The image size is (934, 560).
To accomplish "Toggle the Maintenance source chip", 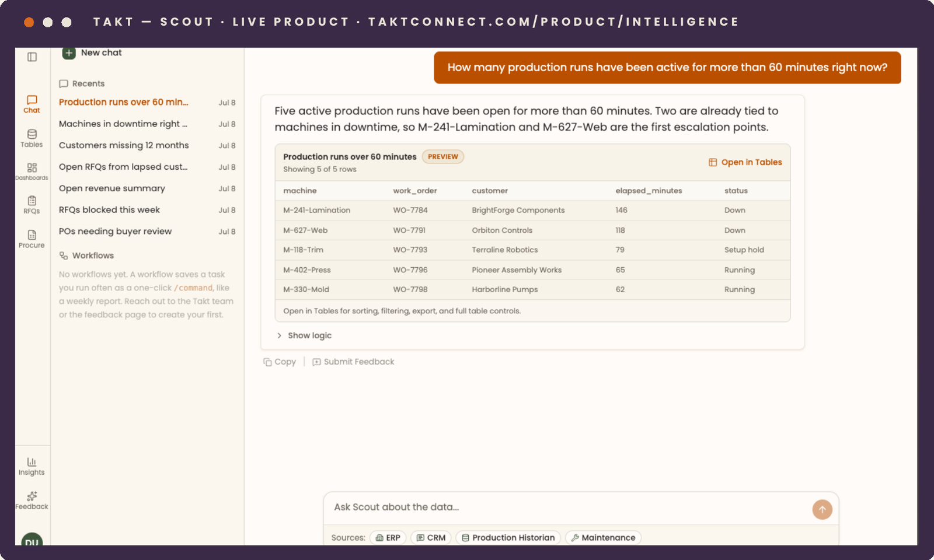I will click(x=603, y=538).
